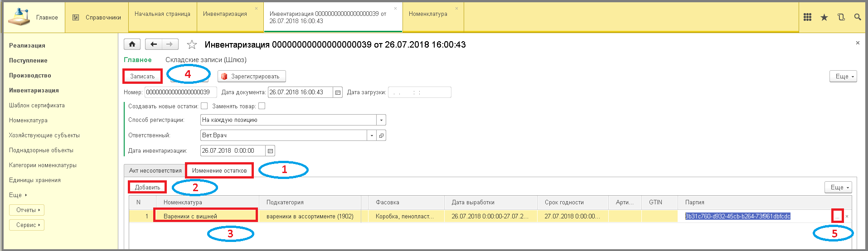Screen dimensions: 868x251
Task: Open calendar for Дата инвентаризации field
Action: pyautogui.click(x=270, y=151)
